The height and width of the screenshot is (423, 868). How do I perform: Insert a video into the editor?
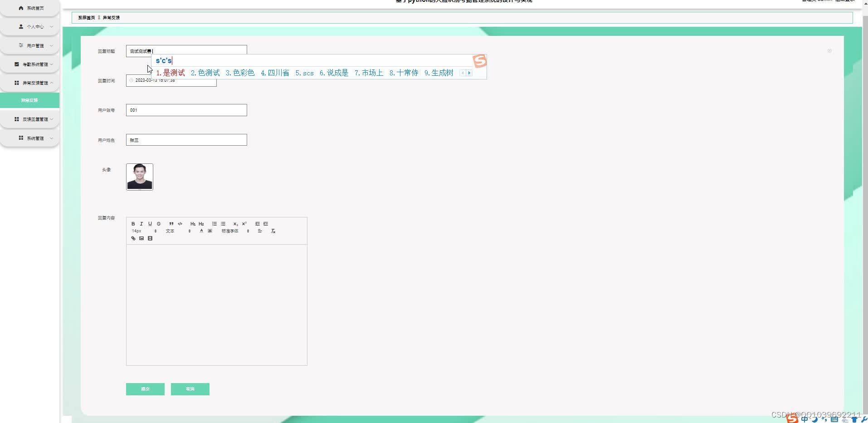tap(150, 238)
